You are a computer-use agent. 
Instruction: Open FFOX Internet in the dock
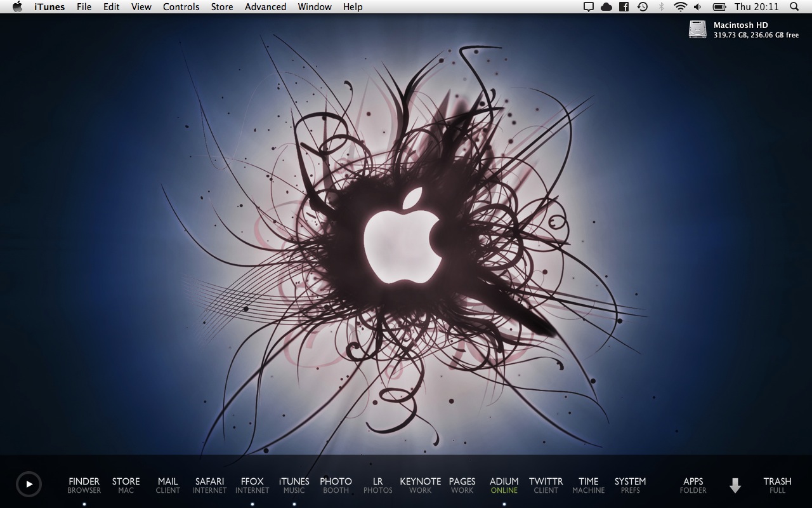[252, 486]
